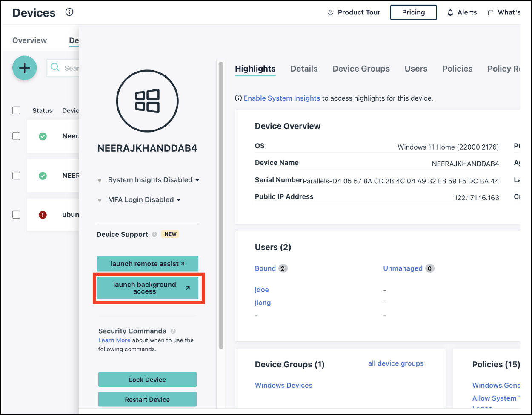The width and height of the screenshot is (532, 415).
Task: Check the ubuntu device row checkbox
Action: point(16,215)
